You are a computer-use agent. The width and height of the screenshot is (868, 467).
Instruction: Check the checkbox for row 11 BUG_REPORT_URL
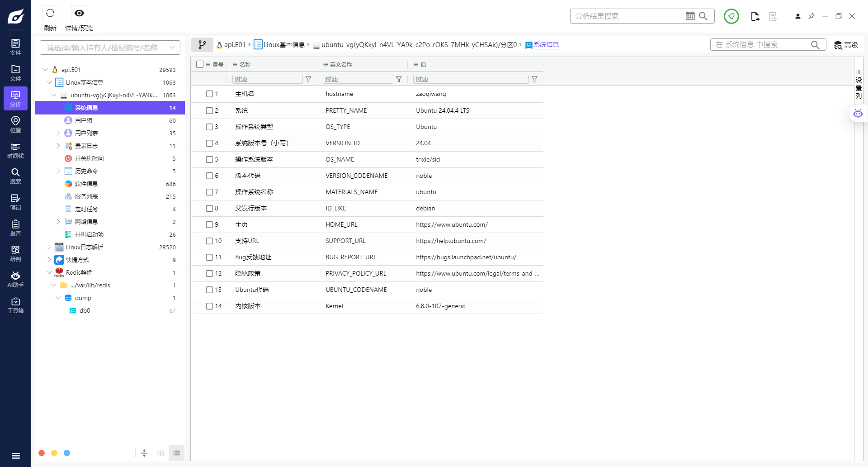point(209,257)
